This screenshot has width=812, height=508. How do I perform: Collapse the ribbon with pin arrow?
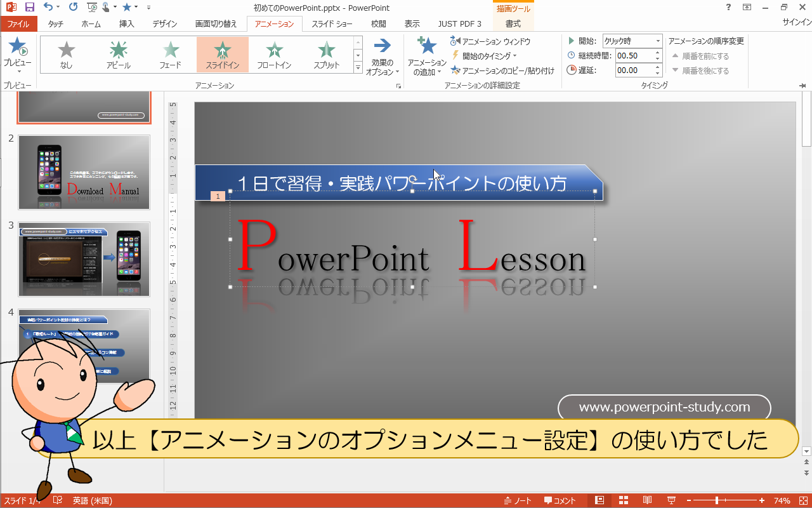click(x=802, y=86)
